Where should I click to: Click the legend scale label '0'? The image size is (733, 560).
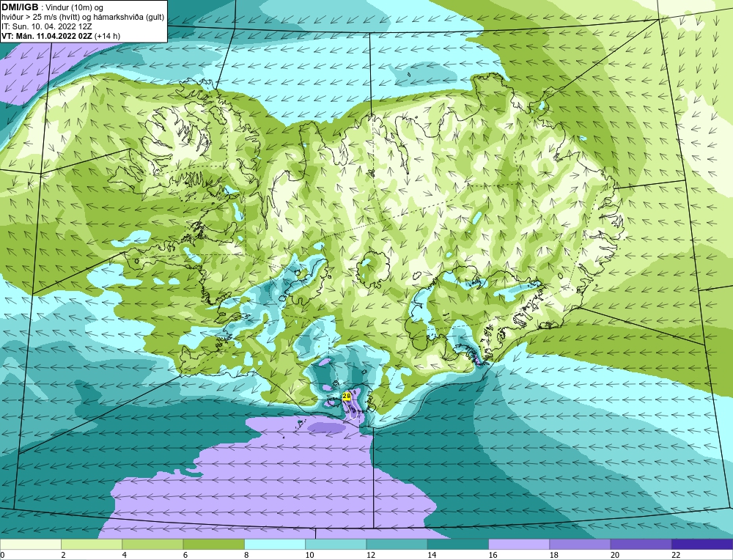[x=2, y=555]
